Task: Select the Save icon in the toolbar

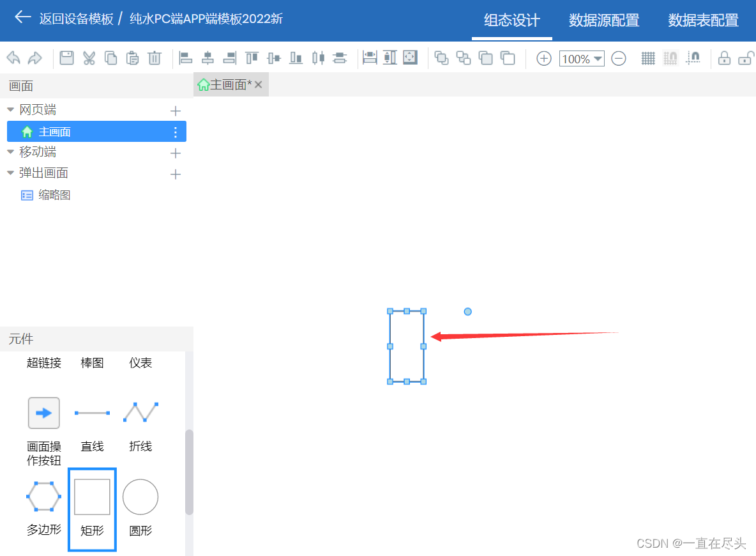Action: pyautogui.click(x=66, y=58)
